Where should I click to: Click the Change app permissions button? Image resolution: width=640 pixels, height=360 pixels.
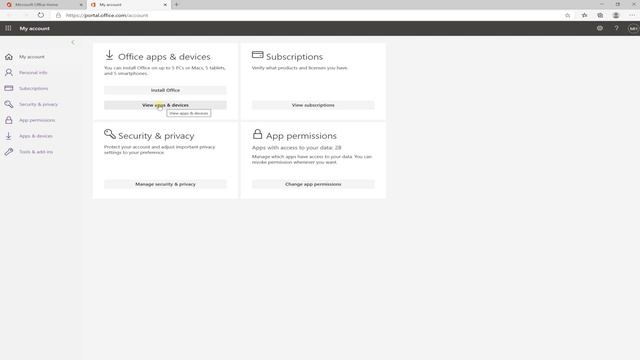tap(313, 184)
